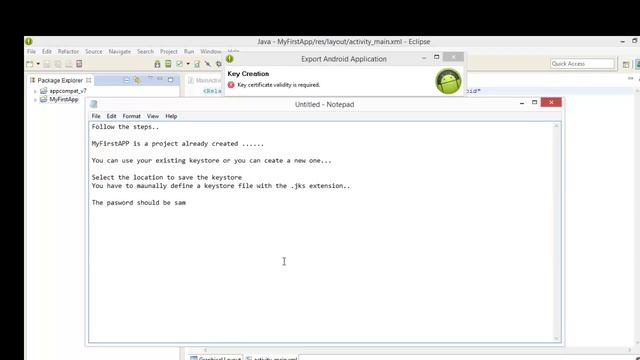Image resolution: width=640 pixels, height=360 pixels.
Task: Click the line about .jks extension
Action: tap(221, 186)
